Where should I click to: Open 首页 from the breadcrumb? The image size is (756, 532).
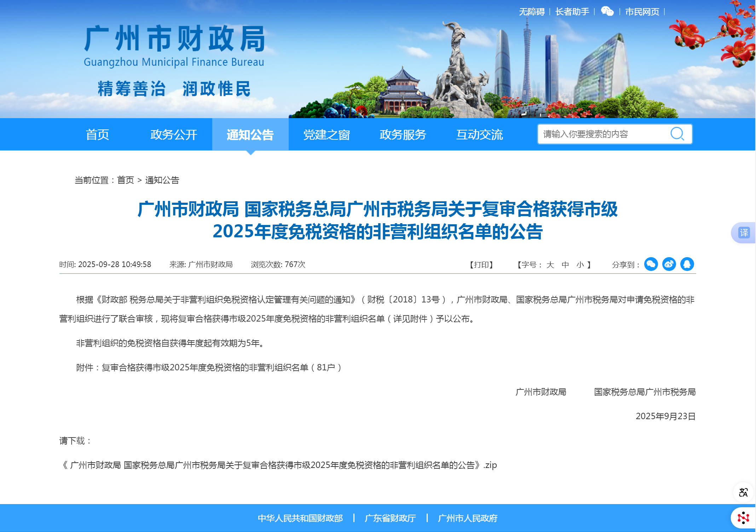point(126,180)
